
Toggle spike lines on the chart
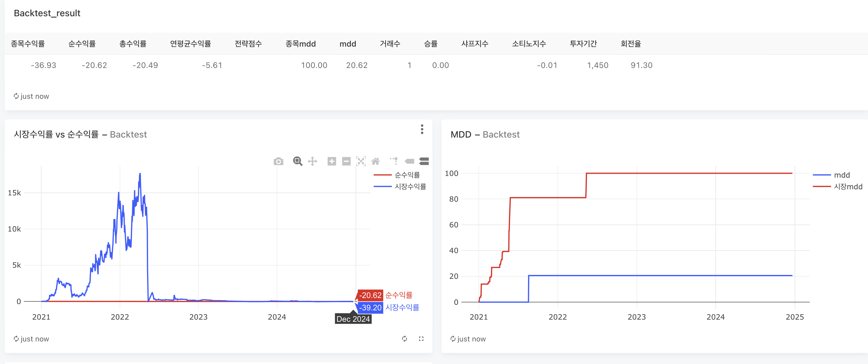click(394, 161)
